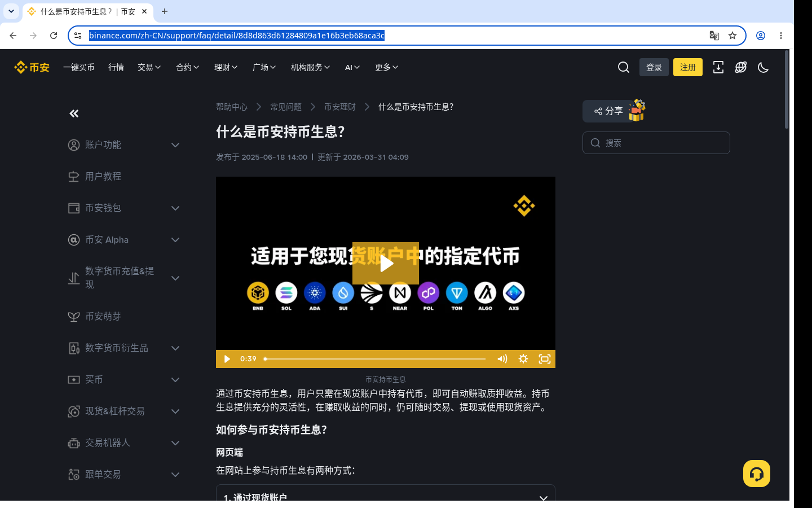Viewport: 812px width, 508px height.
Task: Click the 数字货币衍生品 icon
Action: (x=74, y=348)
